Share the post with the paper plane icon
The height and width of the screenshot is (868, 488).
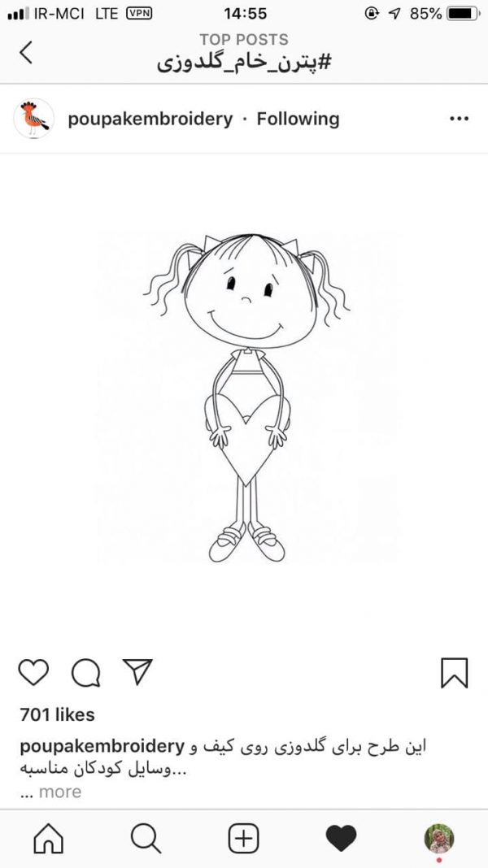tap(137, 672)
